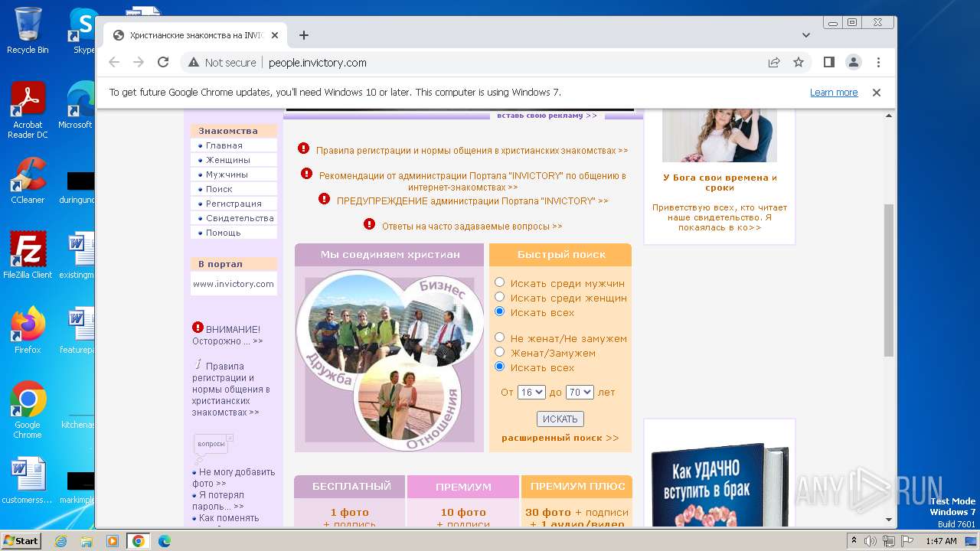Select Не женат/Не замужем radio
This screenshot has width=980, height=551.
point(500,337)
